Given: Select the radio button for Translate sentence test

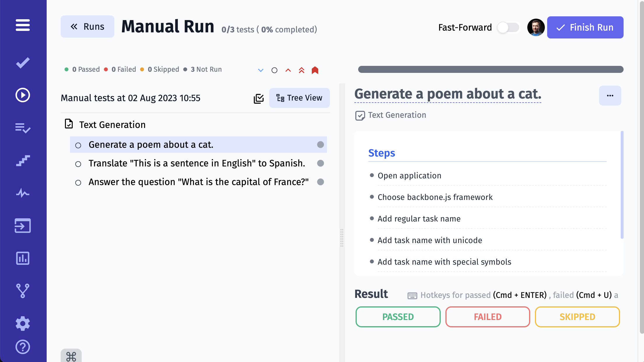Looking at the screenshot, I should tap(78, 164).
